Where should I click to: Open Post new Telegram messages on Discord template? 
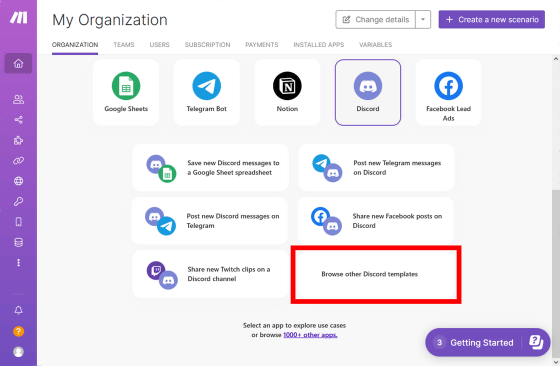[376, 167]
